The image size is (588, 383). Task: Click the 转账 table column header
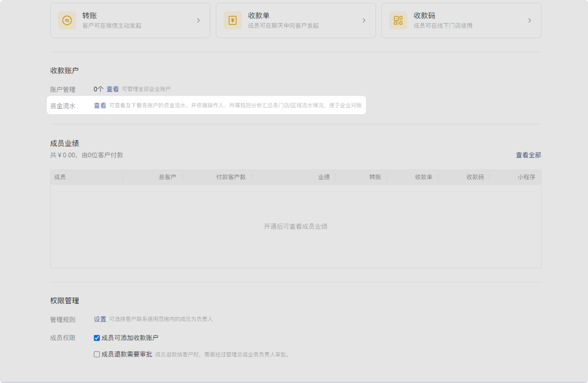[x=375, y=177]
